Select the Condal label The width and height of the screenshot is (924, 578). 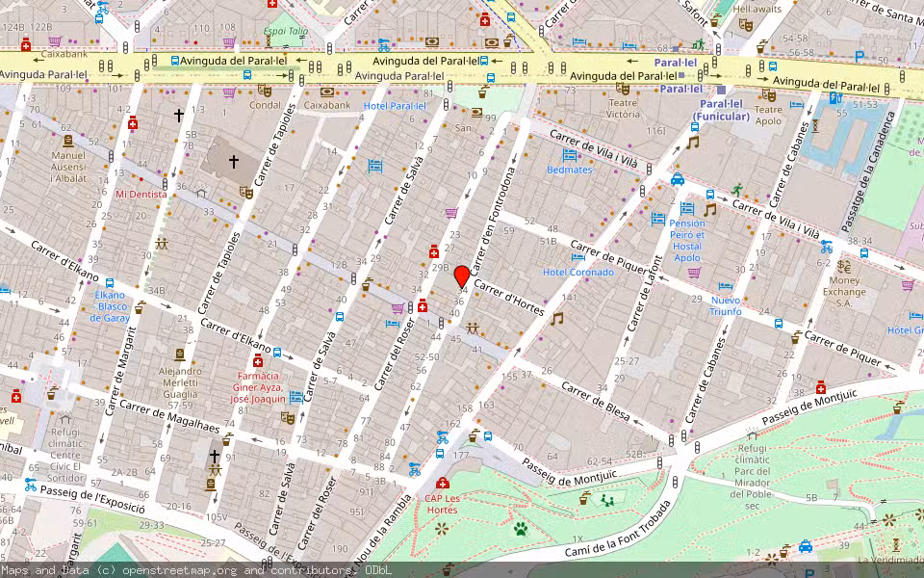pos(265,105)
